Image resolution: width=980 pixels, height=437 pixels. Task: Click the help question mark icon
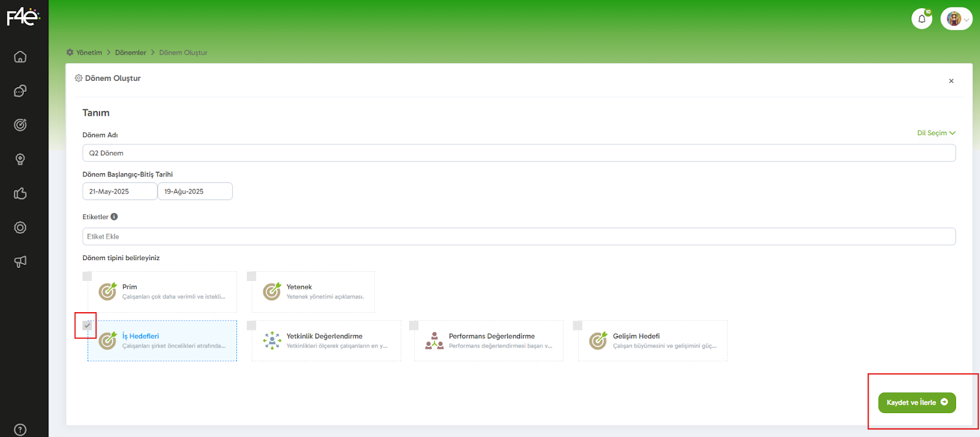click(20, 430)
